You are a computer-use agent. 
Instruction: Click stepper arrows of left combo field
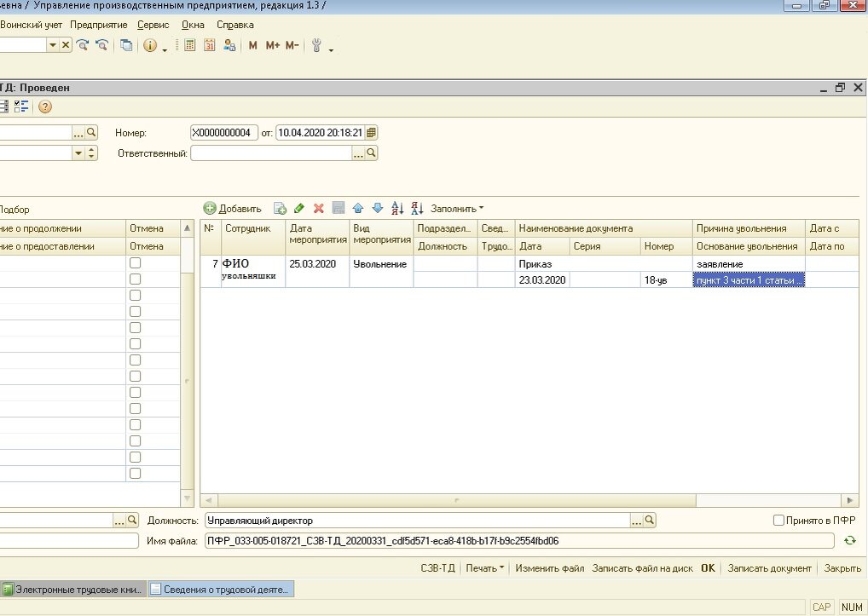coord(92,153)
